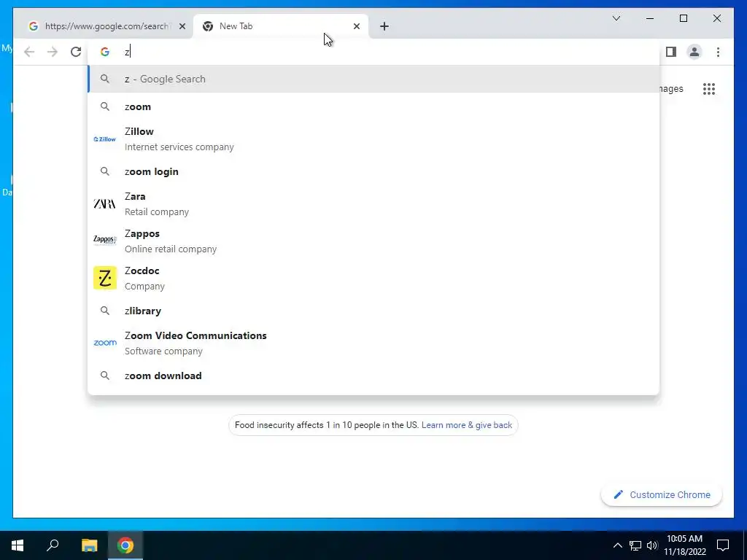Select the Zocdoc Company suggestion
747x560 pixels.
pyautogui.click(x=373, y=278)
